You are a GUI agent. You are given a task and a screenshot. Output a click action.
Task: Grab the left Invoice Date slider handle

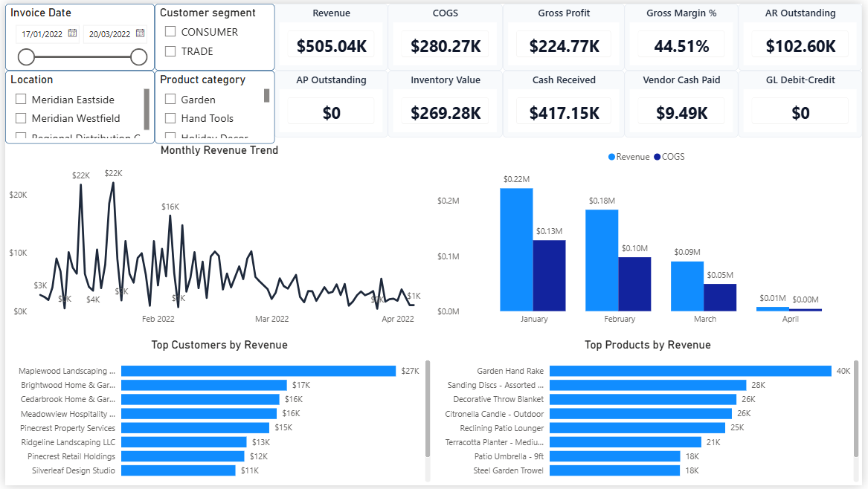(26, 56)
